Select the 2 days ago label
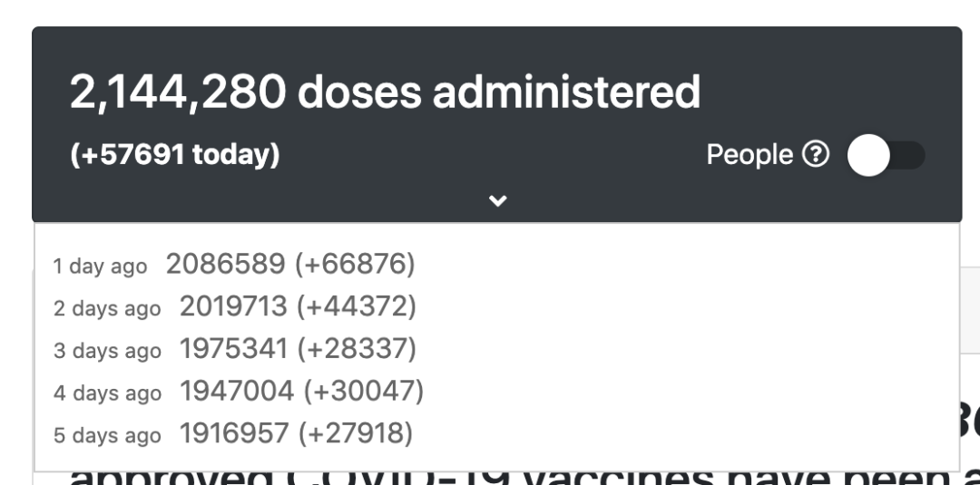 tap(107, 308)
